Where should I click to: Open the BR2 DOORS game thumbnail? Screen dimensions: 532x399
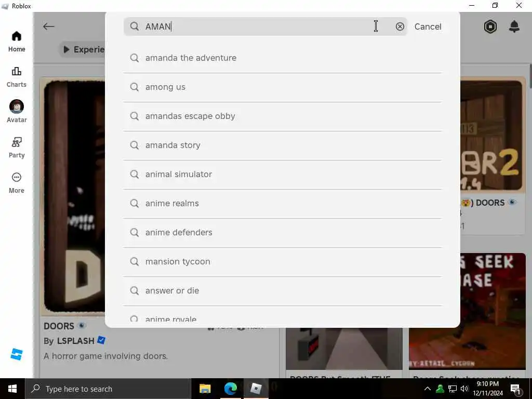point(491,136)
